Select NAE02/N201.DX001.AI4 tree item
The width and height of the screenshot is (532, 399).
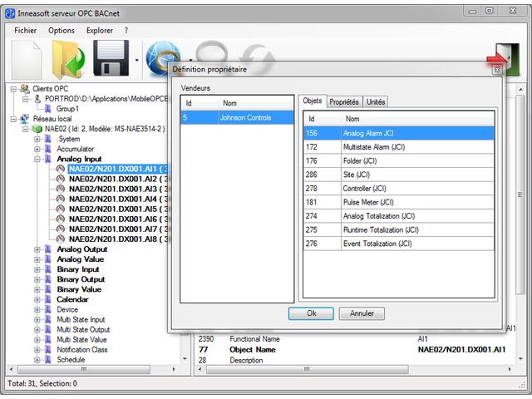pyautogui.click(x=113, y=199)
